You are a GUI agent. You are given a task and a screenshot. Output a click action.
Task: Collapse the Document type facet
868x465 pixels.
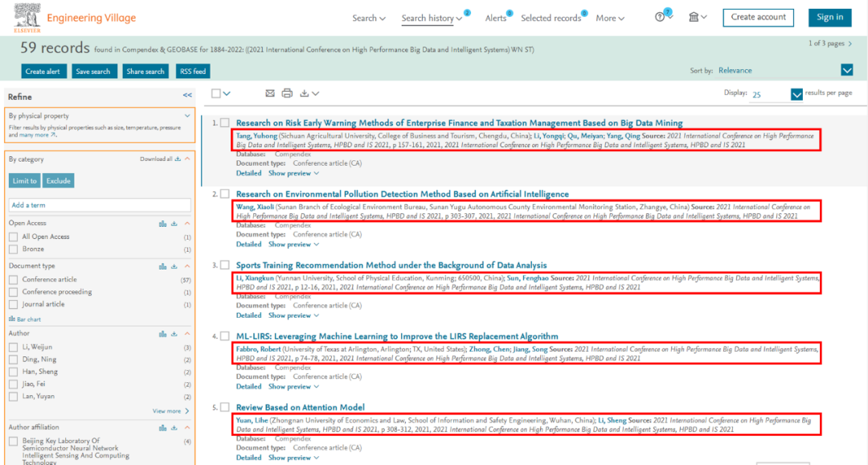pyautogui.click(x=187, y=266)
